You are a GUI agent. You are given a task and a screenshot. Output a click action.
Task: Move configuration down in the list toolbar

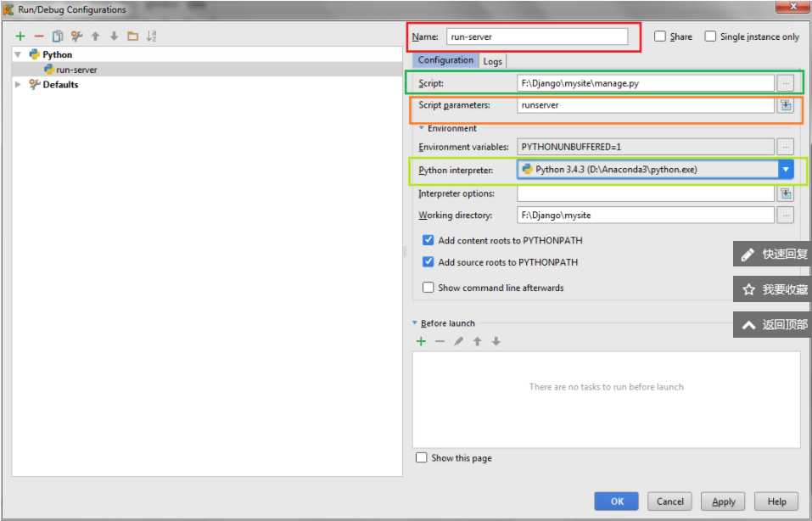pos(114,36)
